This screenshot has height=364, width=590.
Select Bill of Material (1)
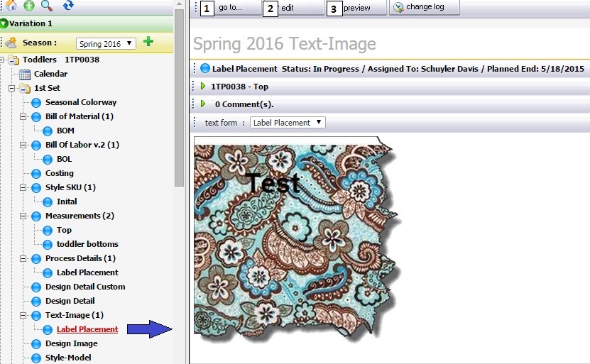coord(80,116)
